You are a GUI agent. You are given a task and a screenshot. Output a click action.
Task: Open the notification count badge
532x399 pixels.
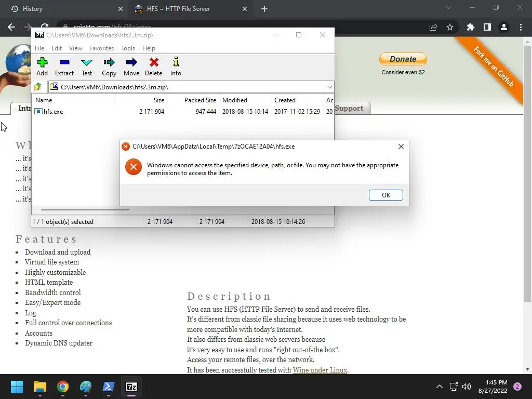[517, 387]
